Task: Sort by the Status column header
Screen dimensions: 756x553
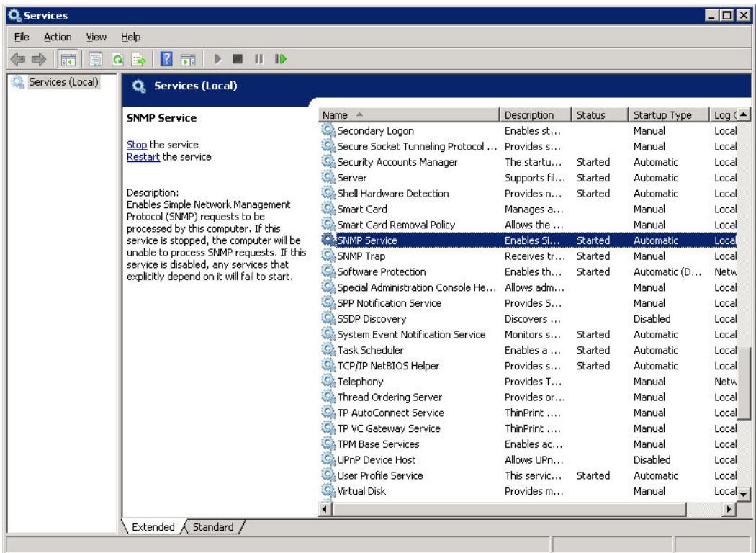Action: click(x=600, y=115)
